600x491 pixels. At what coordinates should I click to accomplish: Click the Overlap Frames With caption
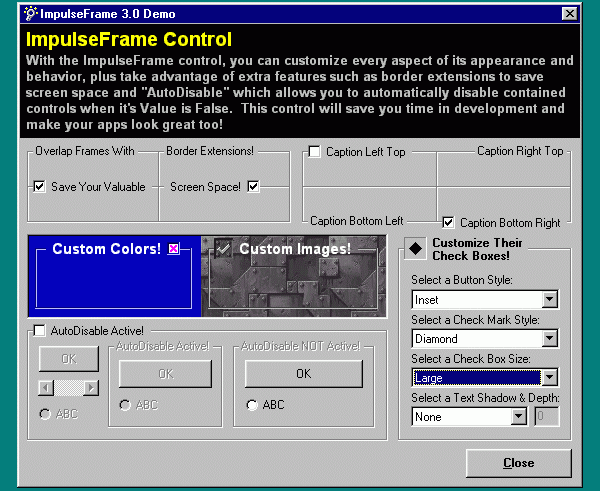pos(85,151)
